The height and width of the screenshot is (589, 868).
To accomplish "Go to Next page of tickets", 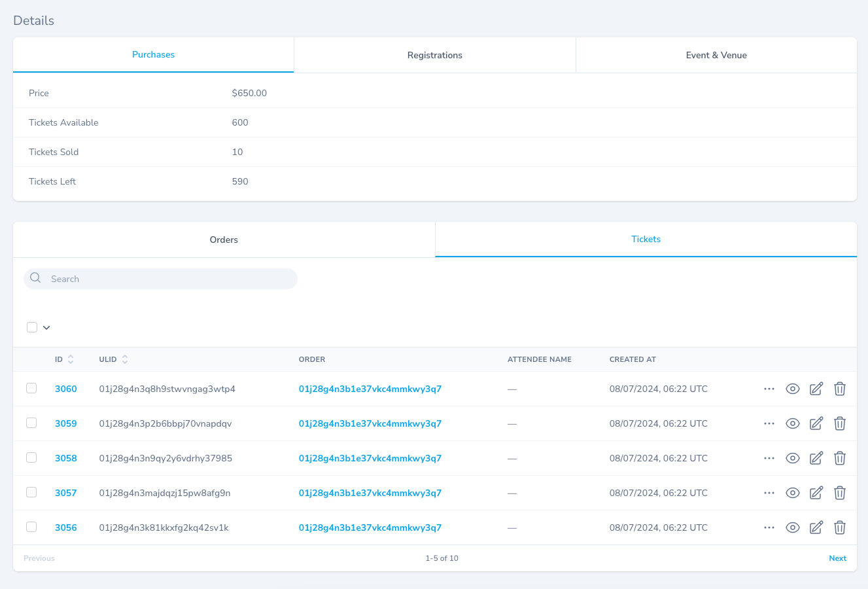I will coord(837,558).
